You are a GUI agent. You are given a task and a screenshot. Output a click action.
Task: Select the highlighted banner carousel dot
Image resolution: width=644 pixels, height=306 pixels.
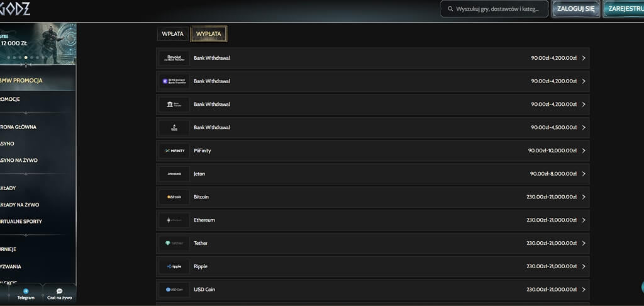pyautogui.click(x=26, y=57)
